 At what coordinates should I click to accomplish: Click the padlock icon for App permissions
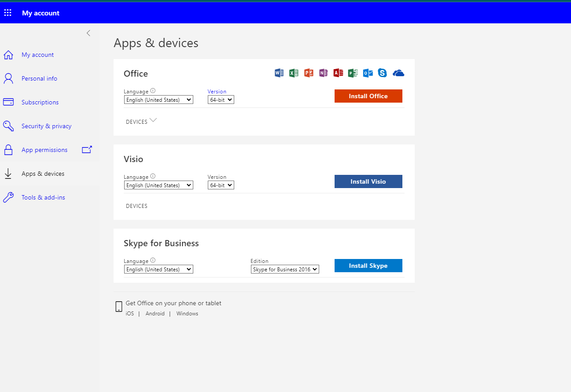coord(8,150)
